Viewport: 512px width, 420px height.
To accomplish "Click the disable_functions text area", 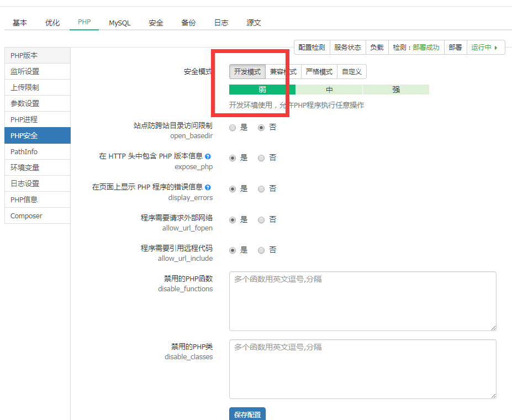I will point(362,301).
